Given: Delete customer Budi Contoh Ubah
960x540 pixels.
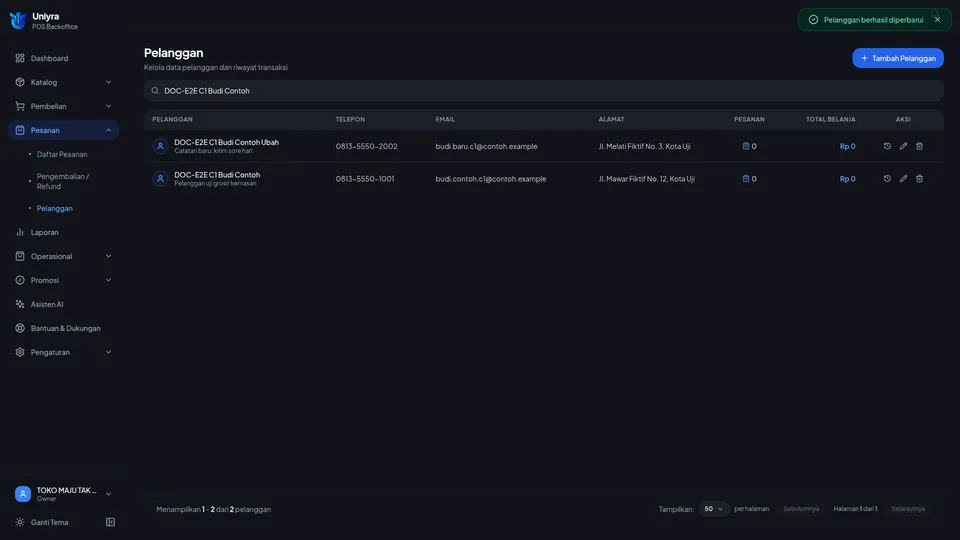Looking at the screenshot, I should (x=919, y=146).
